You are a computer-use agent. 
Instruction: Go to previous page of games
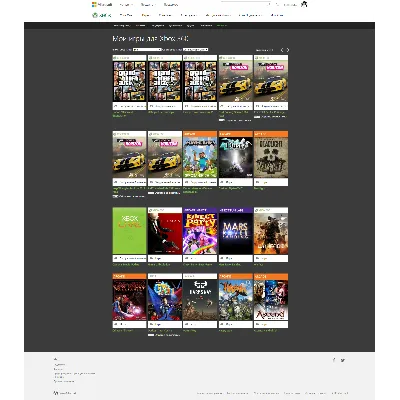point(282,50)
